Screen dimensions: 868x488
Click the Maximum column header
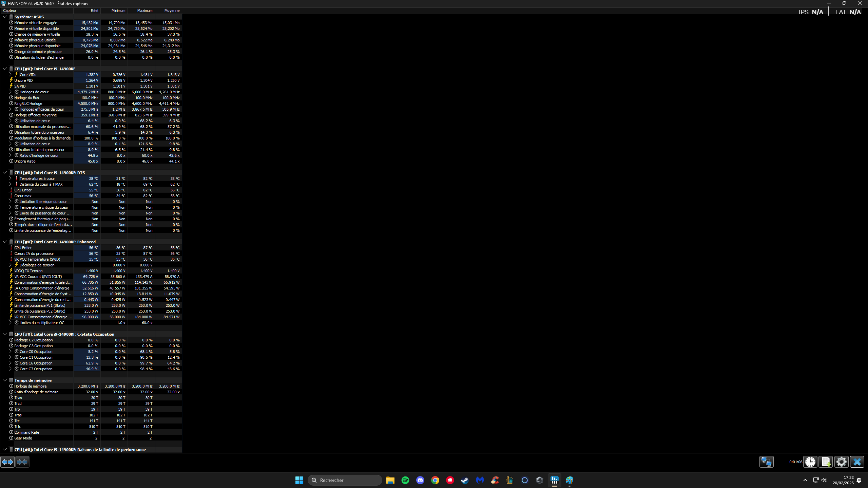click(x=144, y=11)
